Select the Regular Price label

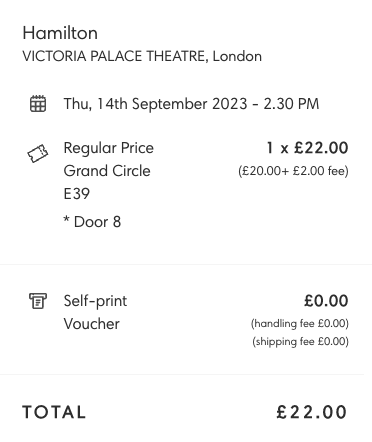click(x=109, y=148)
